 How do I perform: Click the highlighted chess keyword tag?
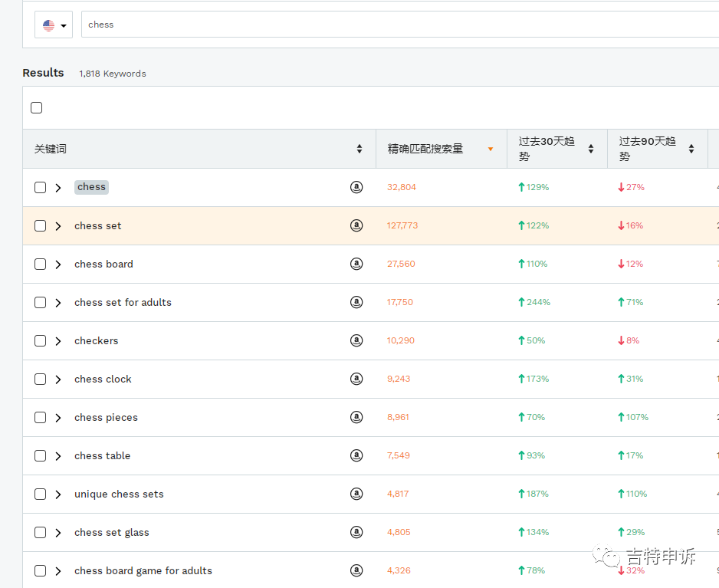click(91, 187)
